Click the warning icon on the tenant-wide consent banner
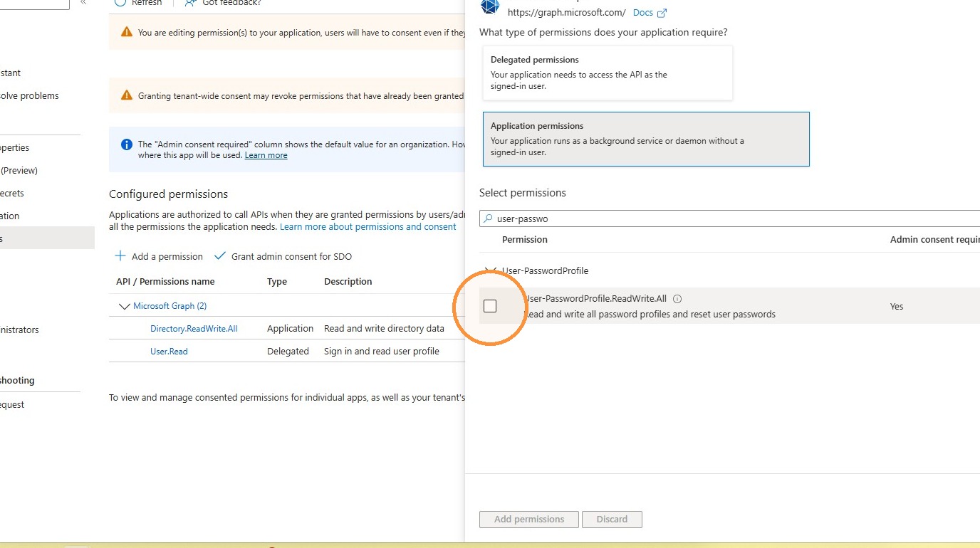 pyautogui.click(x=127, y=95)
